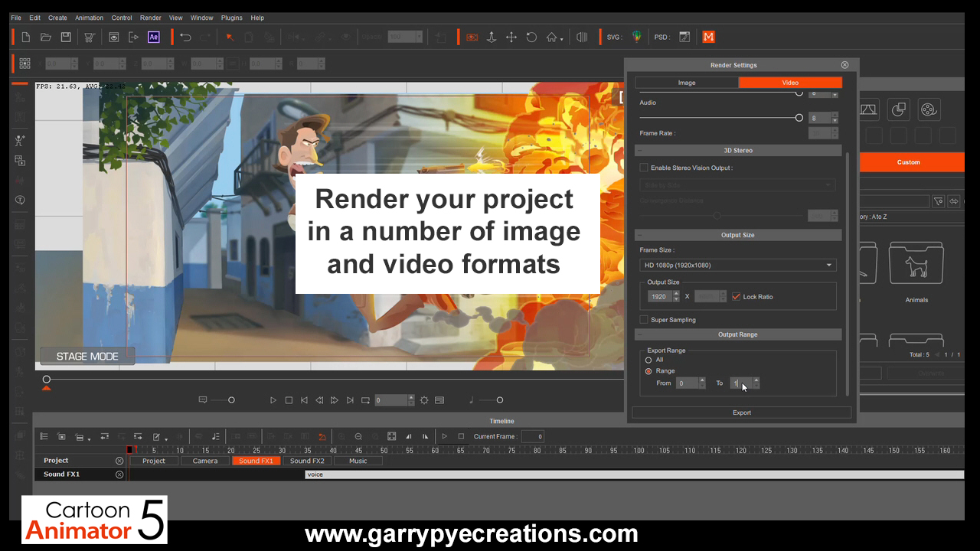The height and width of the screenshot is (551, 980).
Task: Click the Stage Mode button
Action: coord(87,356)
